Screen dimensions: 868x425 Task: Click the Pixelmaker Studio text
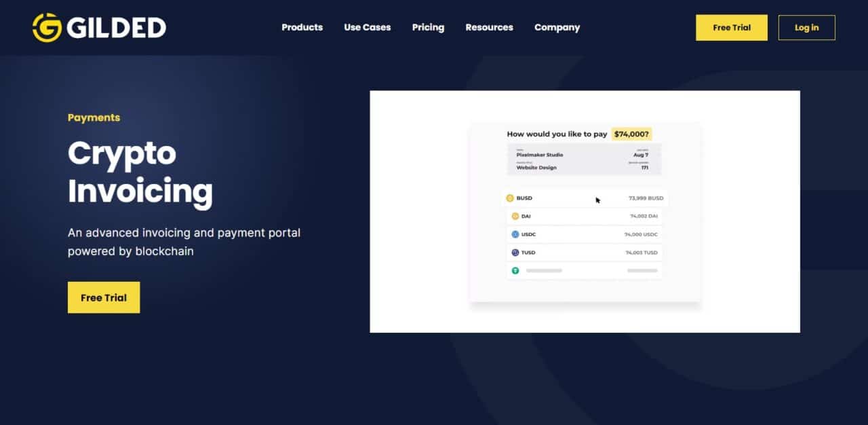(540, 155)
